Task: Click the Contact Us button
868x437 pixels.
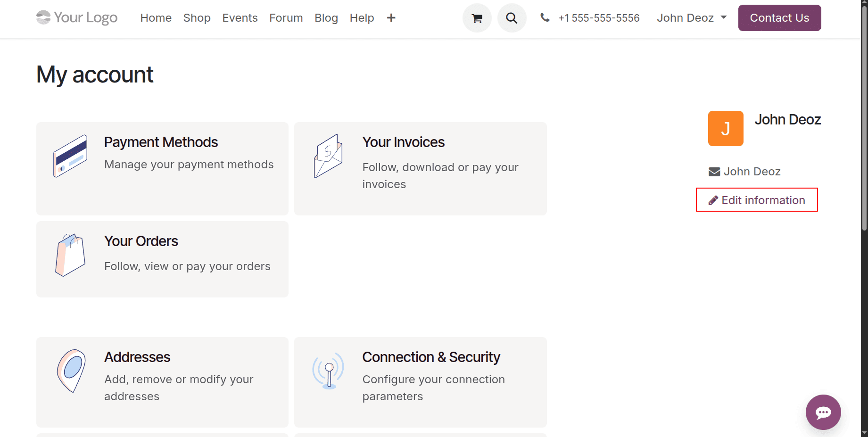Action: coord(780,18)
